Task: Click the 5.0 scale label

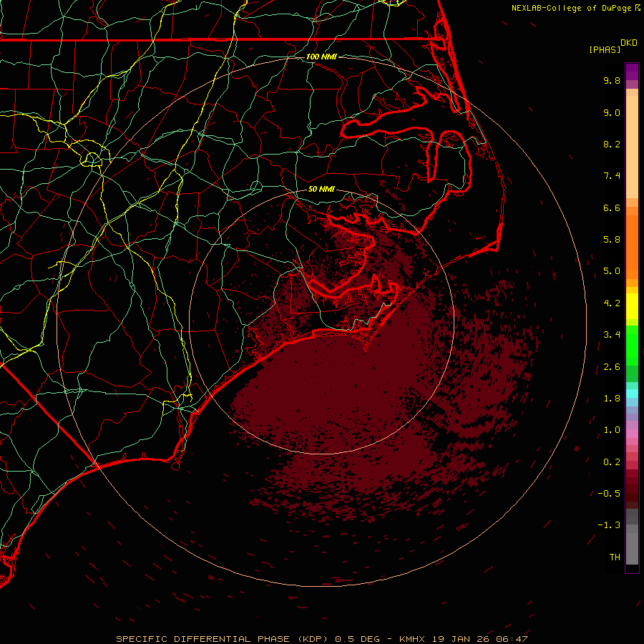Action: [x=612, y=271]
